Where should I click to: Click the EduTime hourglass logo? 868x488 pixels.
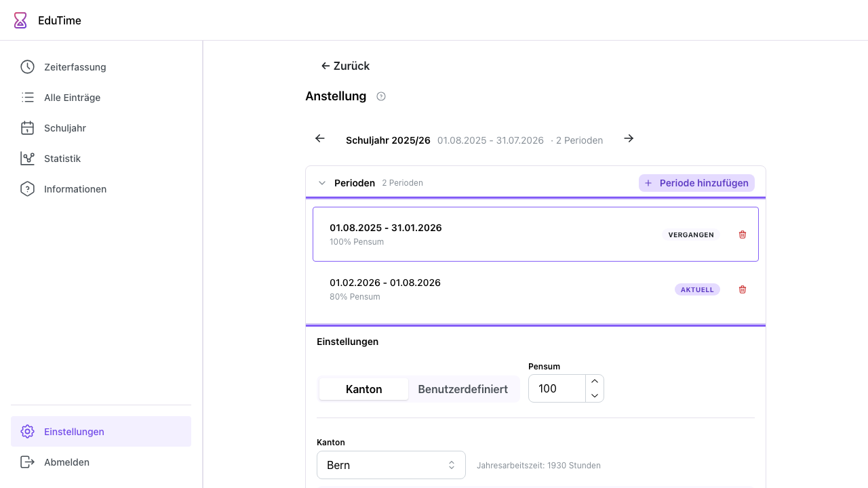click(x=21, y=20)
